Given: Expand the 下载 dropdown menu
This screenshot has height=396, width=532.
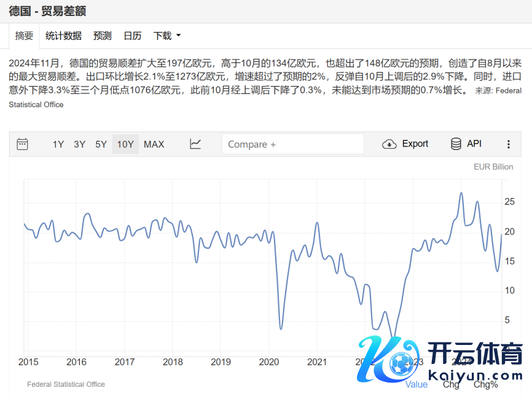Looking at the screenshot, I should [167, 36].
